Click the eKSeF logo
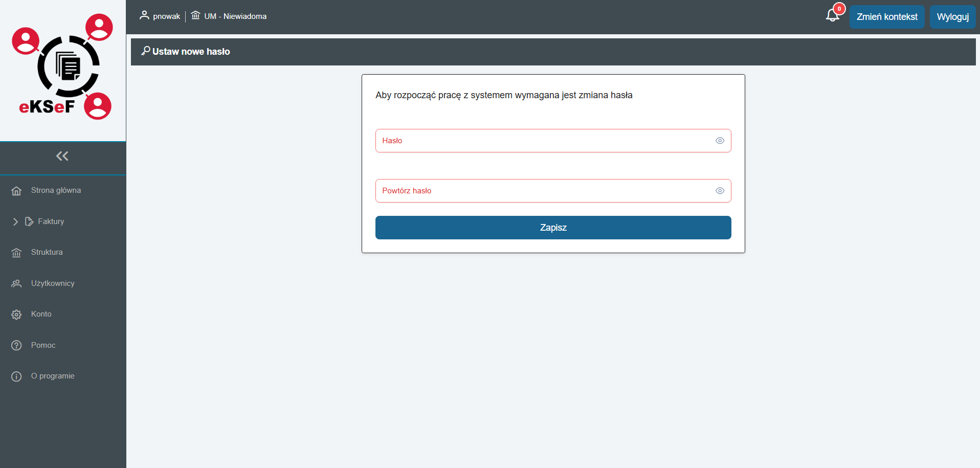Viewport: 980px width, 468px height. pyautogui.click(x=62, y=67)
